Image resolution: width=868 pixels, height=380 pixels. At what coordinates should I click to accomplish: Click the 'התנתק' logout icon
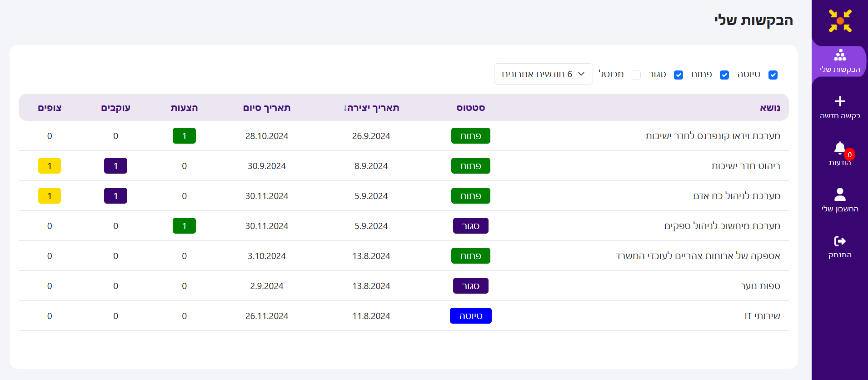coord(840,241)
